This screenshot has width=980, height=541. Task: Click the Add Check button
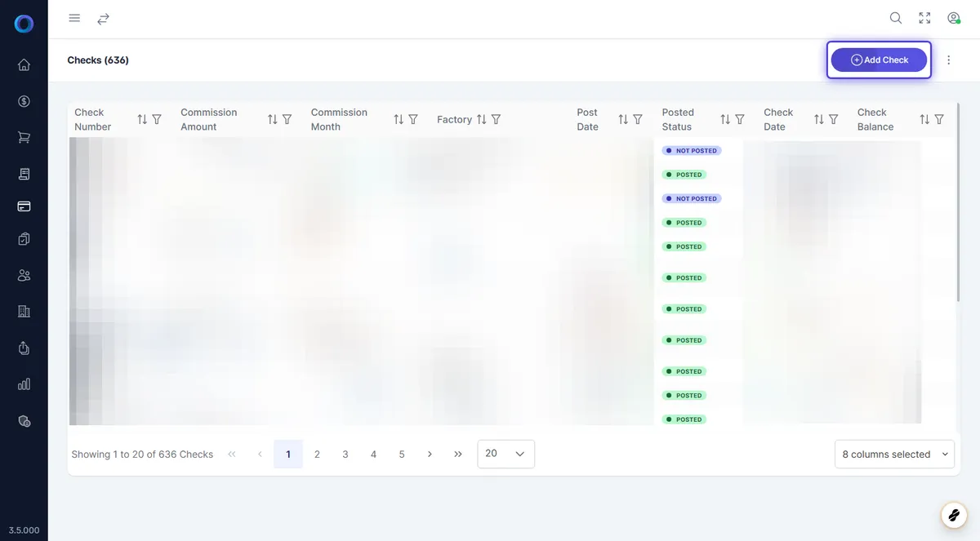[879, 60]
